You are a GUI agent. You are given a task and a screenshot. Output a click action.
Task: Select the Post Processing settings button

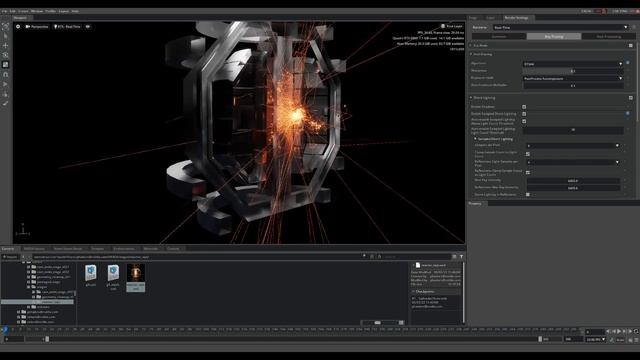[x=609, y=36]
